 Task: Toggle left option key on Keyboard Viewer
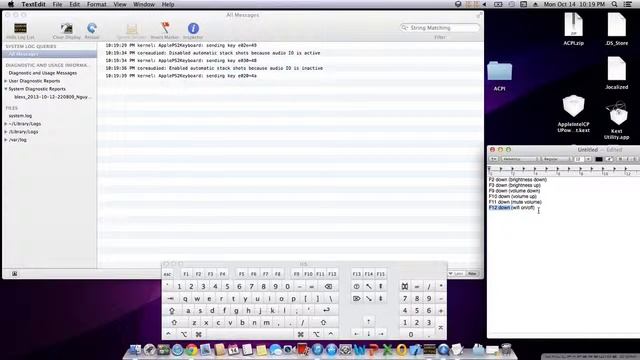[184, 334]
